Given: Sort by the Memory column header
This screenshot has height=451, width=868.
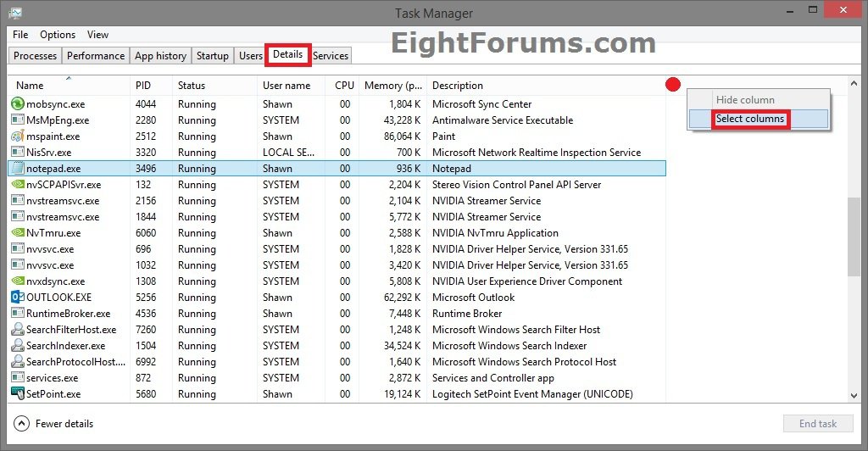Looking at the screenshot, I should [x=392, y=86].
